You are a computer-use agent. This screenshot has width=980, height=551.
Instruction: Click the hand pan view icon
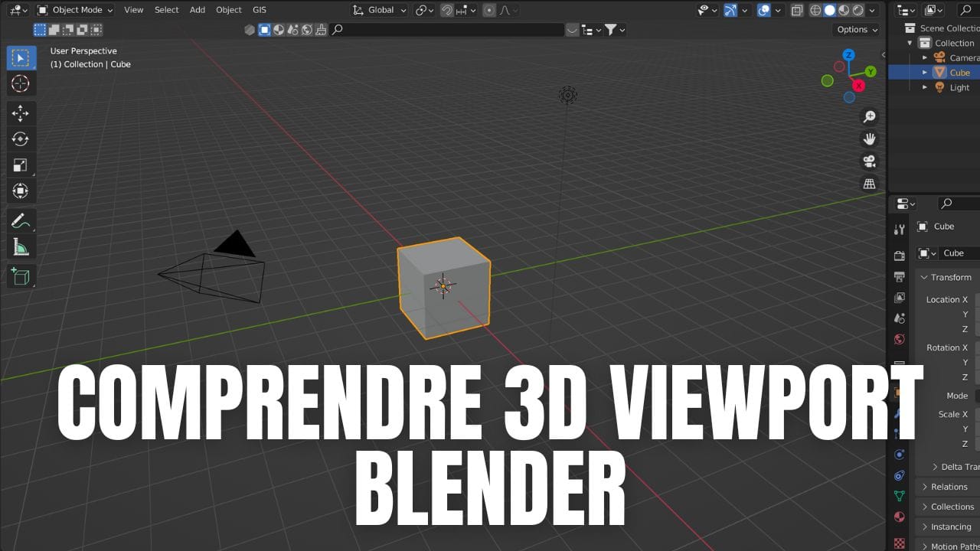[869, 139]
